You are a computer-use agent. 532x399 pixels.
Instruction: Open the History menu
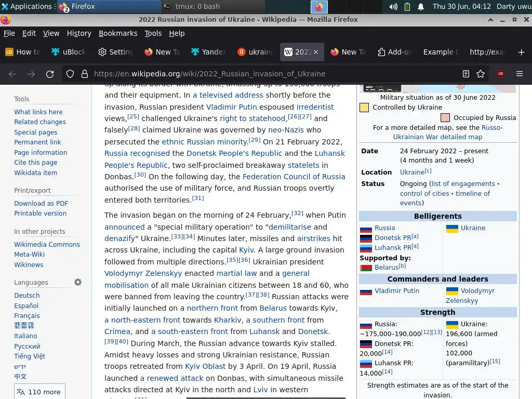click(79, 33)
